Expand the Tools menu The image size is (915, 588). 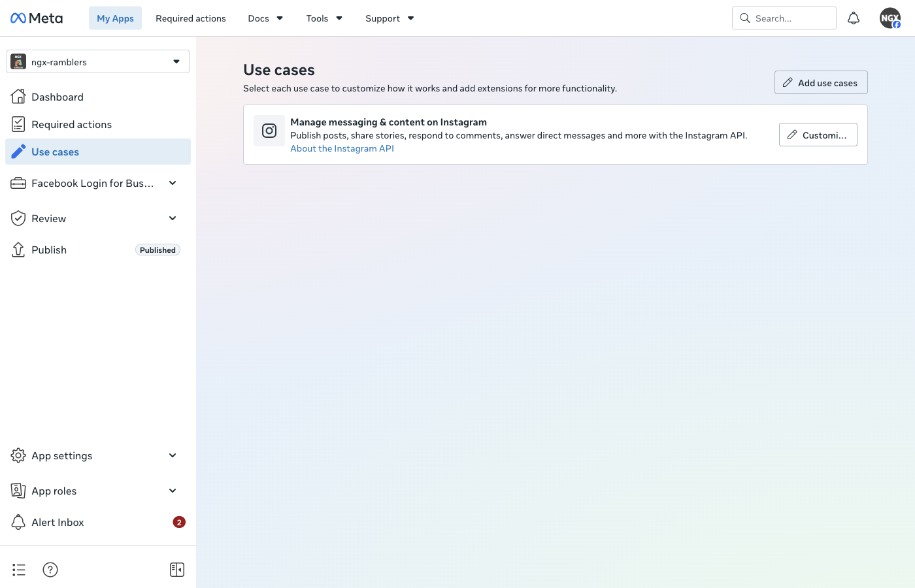(324, 18)
